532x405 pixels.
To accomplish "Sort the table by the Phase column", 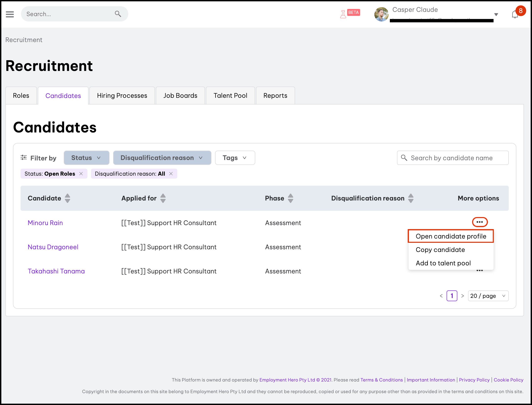I will pos(290,198).
